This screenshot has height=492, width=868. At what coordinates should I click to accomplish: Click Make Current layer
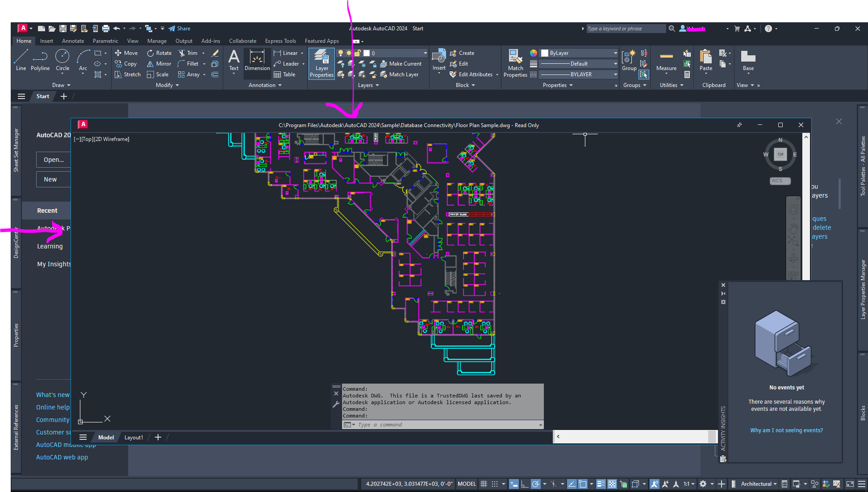tap(401, 64)
